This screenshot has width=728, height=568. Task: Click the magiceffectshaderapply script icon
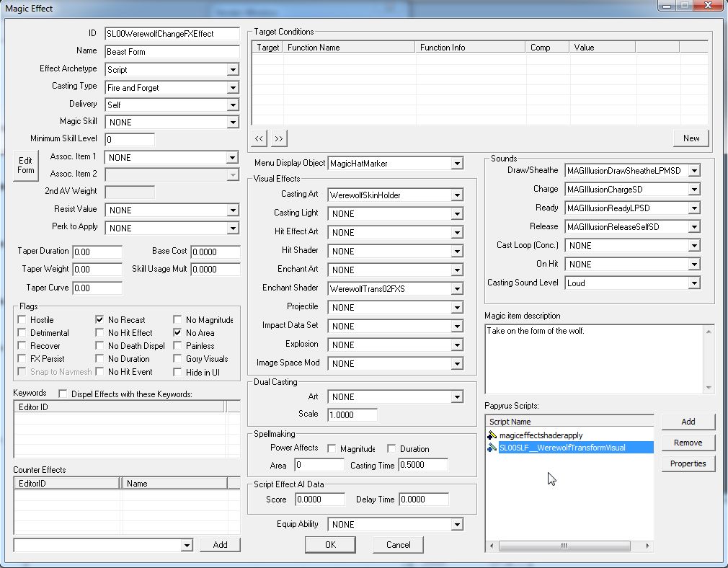point(492,435)
